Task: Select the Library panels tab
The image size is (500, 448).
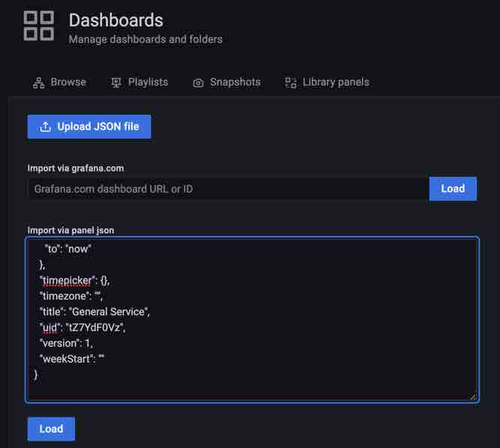Action: 335,82
